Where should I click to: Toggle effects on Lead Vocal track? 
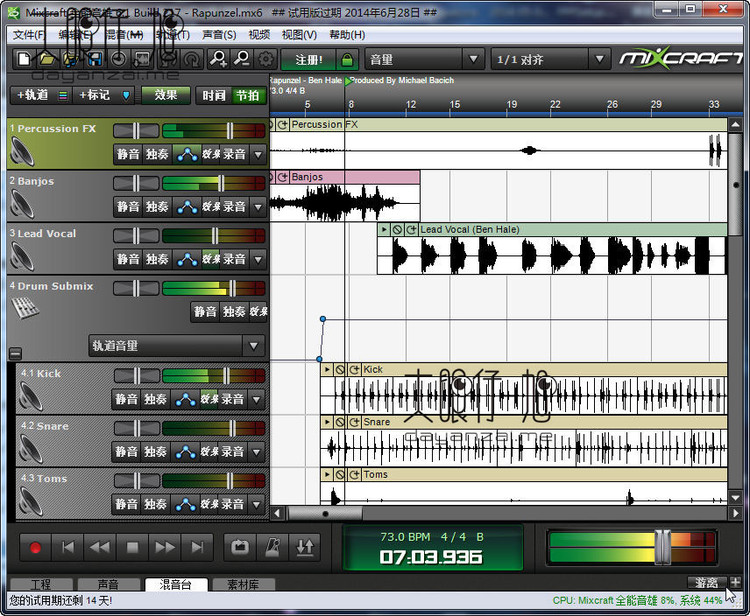[210, 259]
